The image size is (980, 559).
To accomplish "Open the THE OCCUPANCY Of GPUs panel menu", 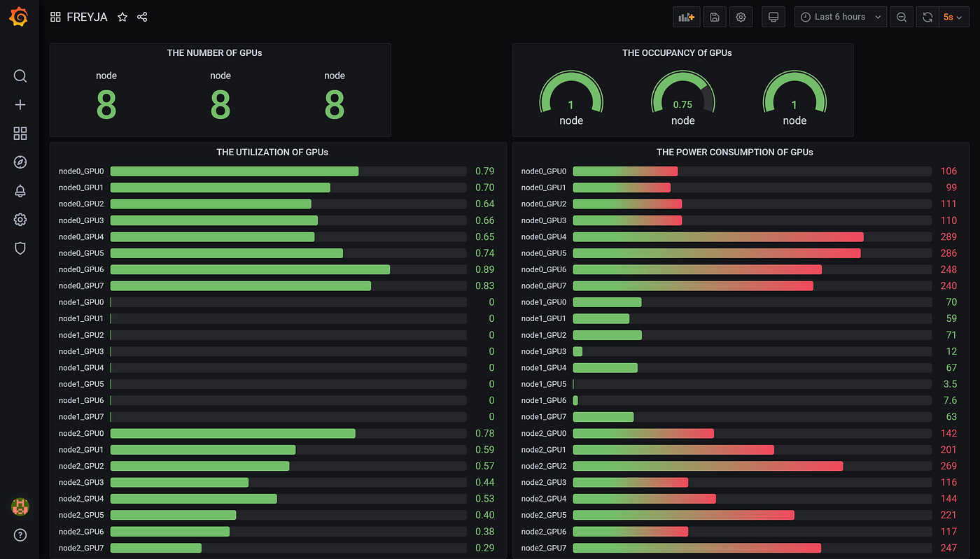I will pos(676,52).
